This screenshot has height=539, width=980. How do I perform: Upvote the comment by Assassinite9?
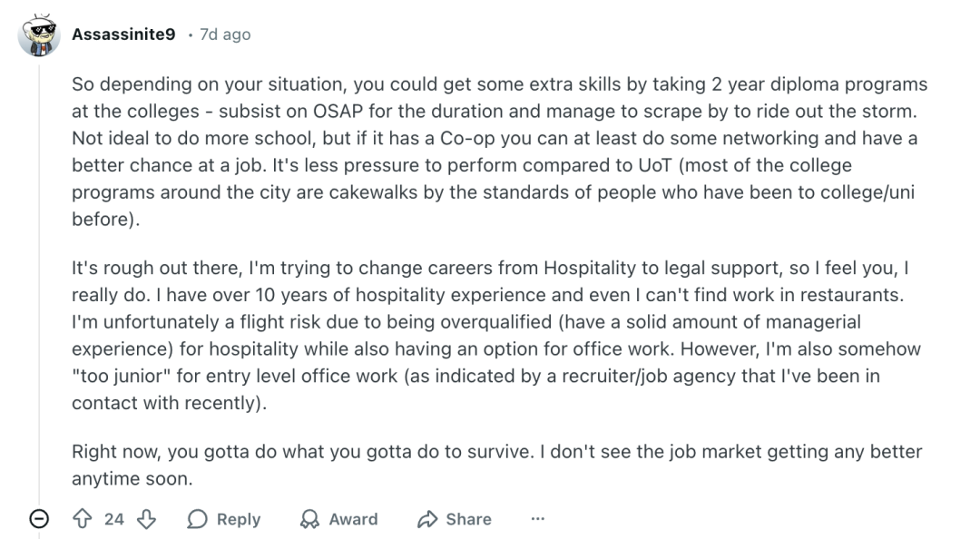[x=82, y=519]
